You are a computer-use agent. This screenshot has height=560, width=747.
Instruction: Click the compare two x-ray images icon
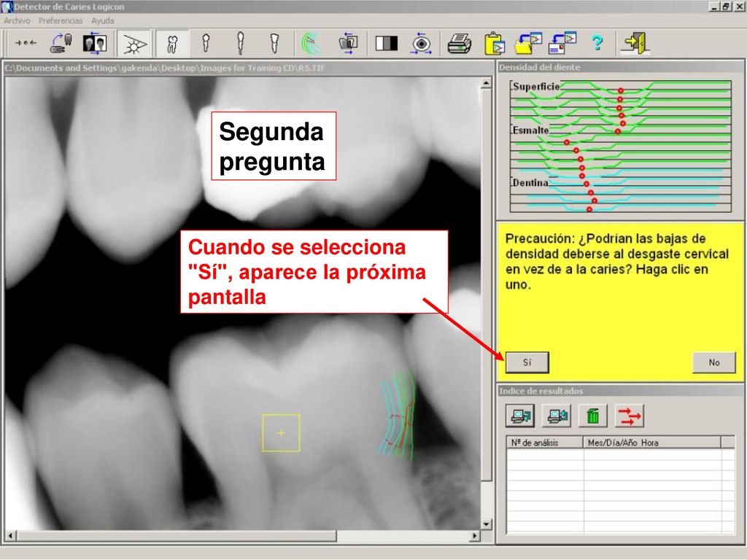[x=95, y=43]
